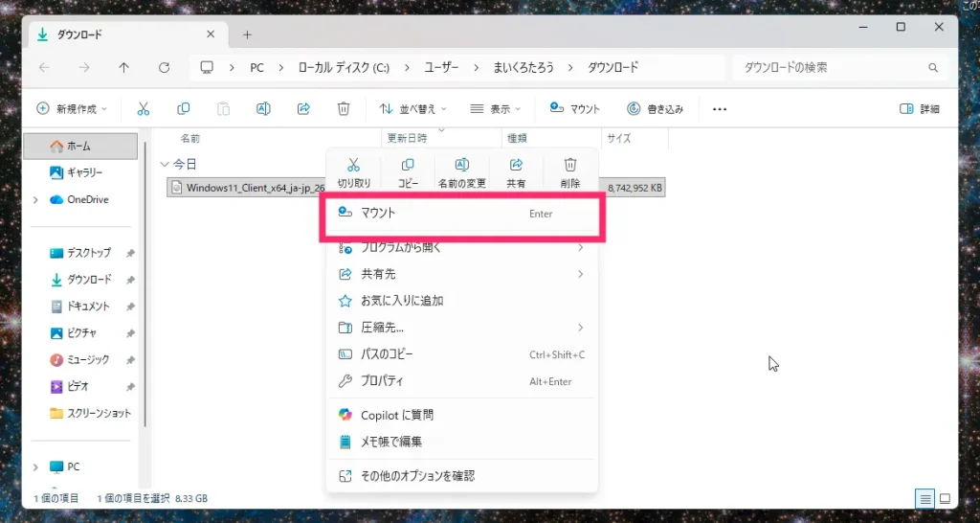This screenshot has width=980, height=523.
Task: Open ミュージック in the sidebar
Action: [80, 360]
